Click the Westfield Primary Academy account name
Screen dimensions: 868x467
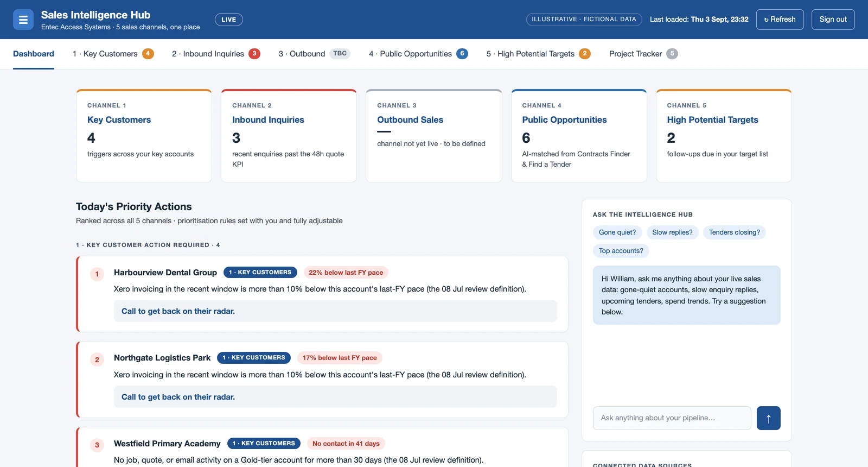pyautogui.click(x=167, y=444)
